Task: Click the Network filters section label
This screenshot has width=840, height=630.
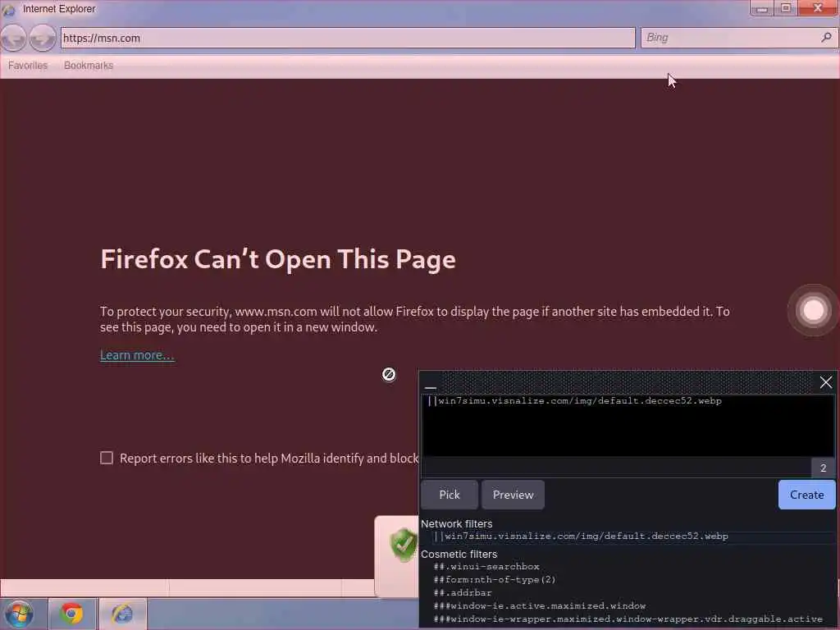Action: 456,524
